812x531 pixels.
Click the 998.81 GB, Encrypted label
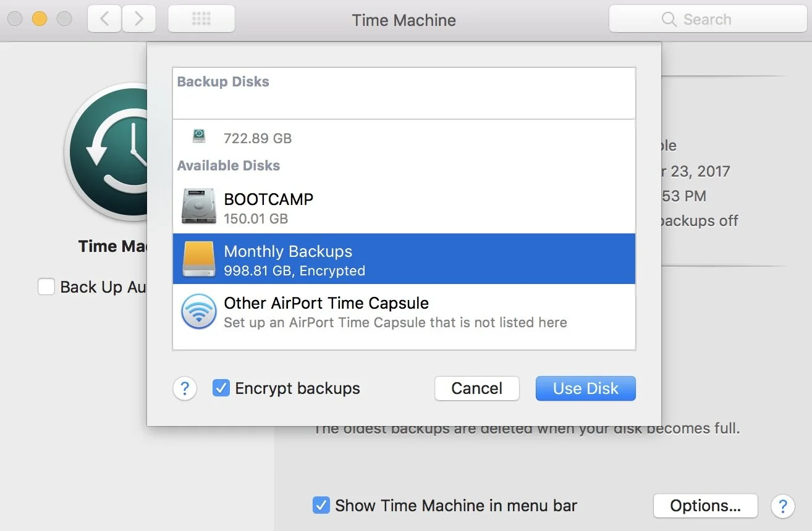294,270
